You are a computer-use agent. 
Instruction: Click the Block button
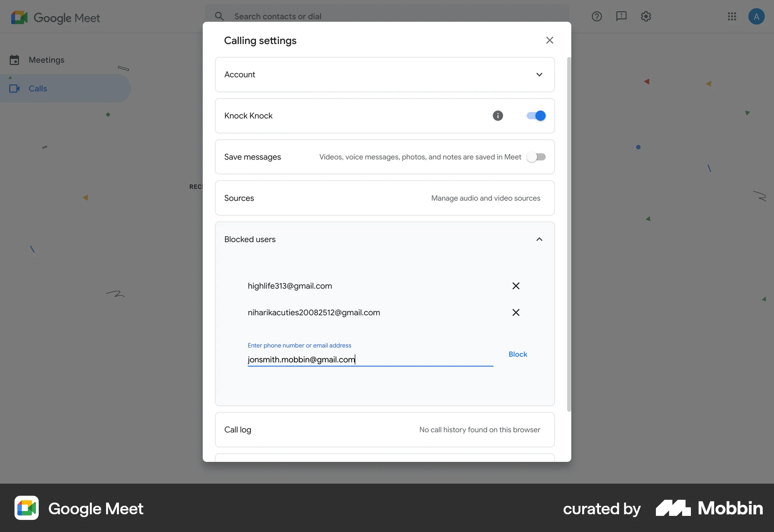point(518,354)
